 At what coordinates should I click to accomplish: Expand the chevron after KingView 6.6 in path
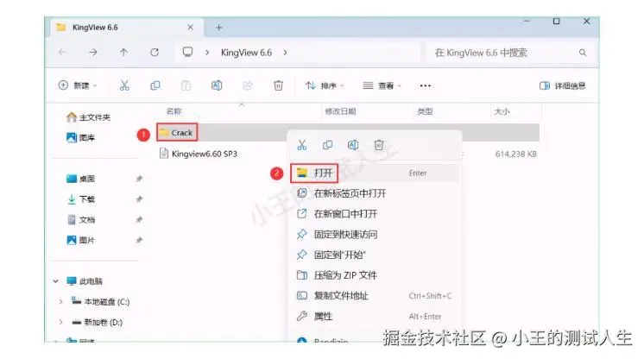(285, 53)
